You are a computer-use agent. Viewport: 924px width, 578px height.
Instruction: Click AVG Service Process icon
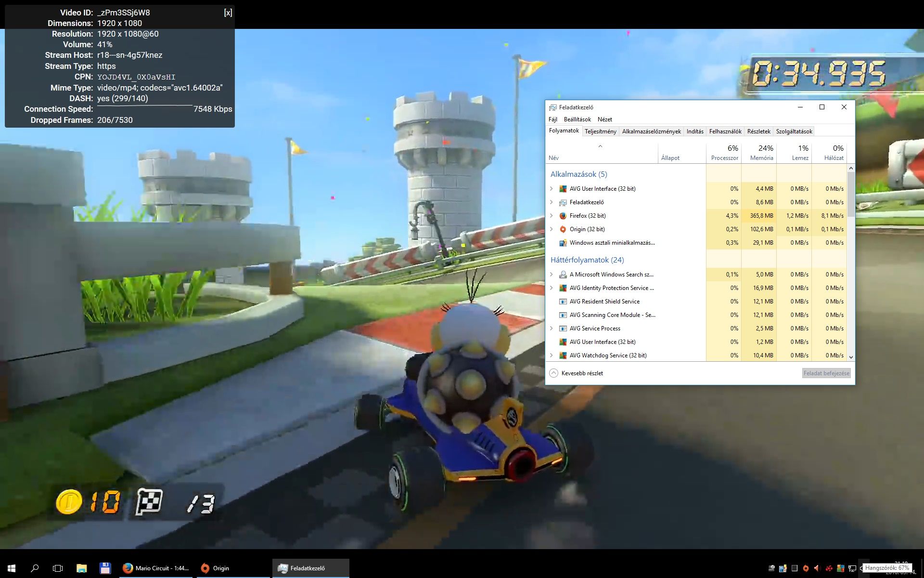click(563, 328)
